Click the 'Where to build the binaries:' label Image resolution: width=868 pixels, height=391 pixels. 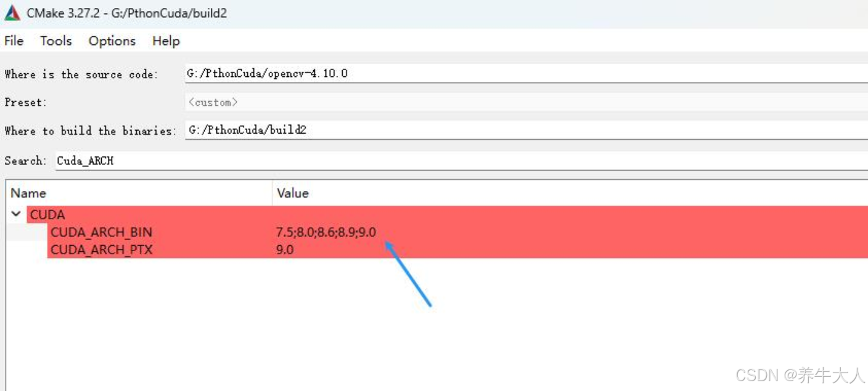tap(90, 131)
